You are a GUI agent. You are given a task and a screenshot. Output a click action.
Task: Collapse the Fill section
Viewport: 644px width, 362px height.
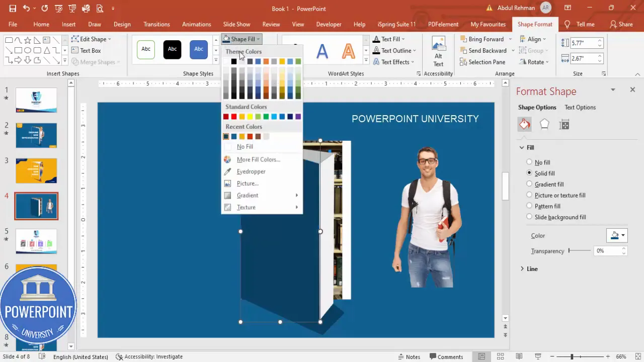522,147
